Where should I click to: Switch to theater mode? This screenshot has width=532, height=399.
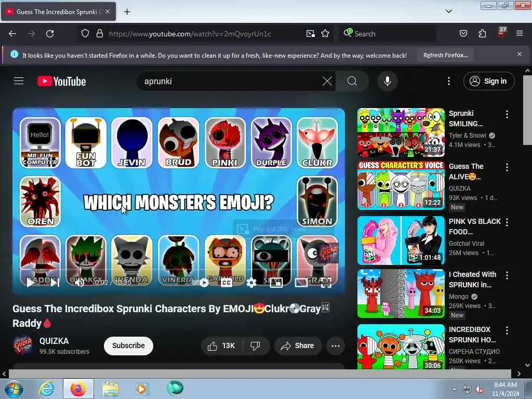[301, 282]
